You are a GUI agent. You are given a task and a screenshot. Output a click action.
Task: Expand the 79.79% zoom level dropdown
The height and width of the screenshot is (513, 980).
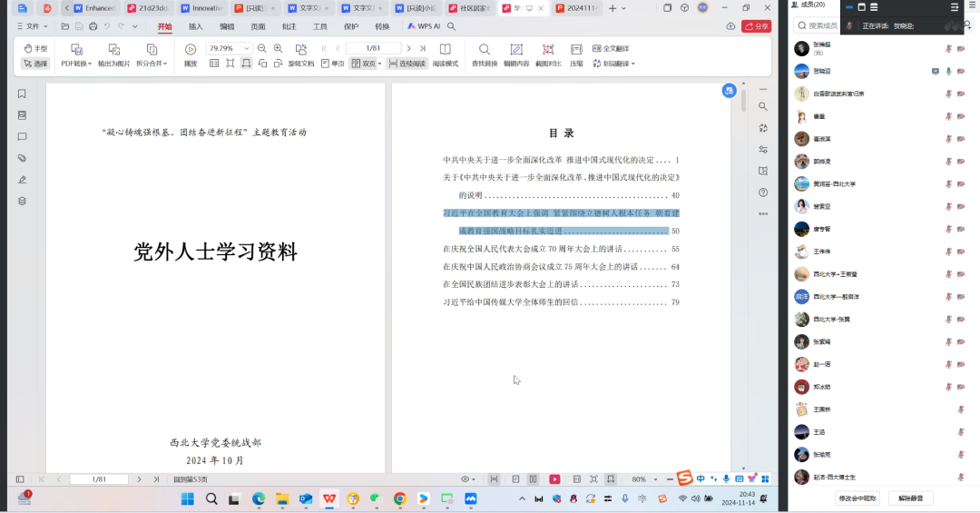coord(246,48)
